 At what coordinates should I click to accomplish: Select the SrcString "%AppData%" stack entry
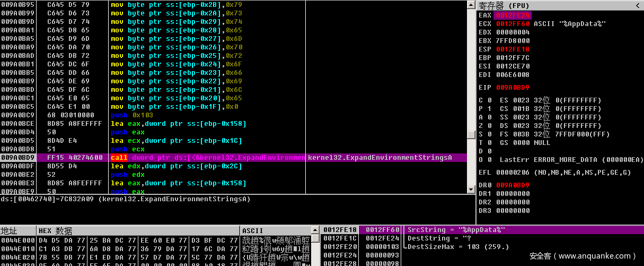(x=456, y=230)
